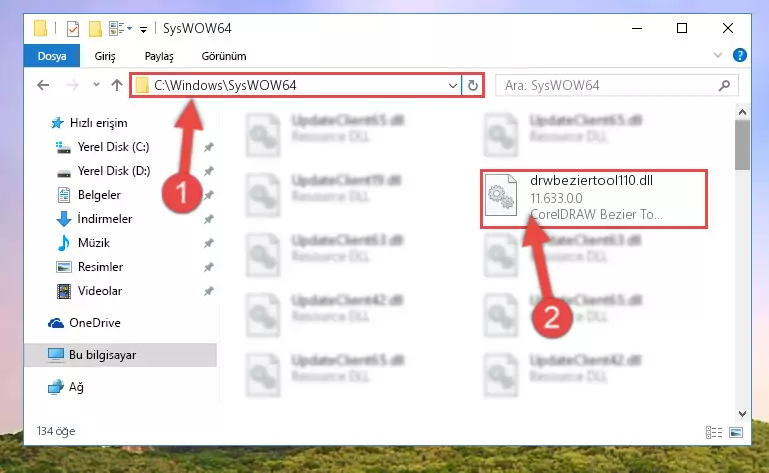The image size is (769, 473).
Task: Refresh the SysWOW64 folder view
Action: [473, 85]
